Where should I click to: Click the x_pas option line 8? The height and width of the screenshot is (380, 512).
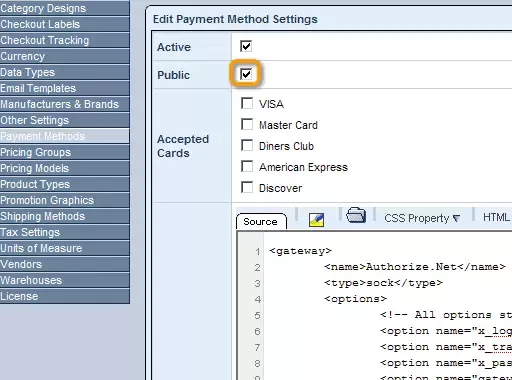[x=446, y=363]
